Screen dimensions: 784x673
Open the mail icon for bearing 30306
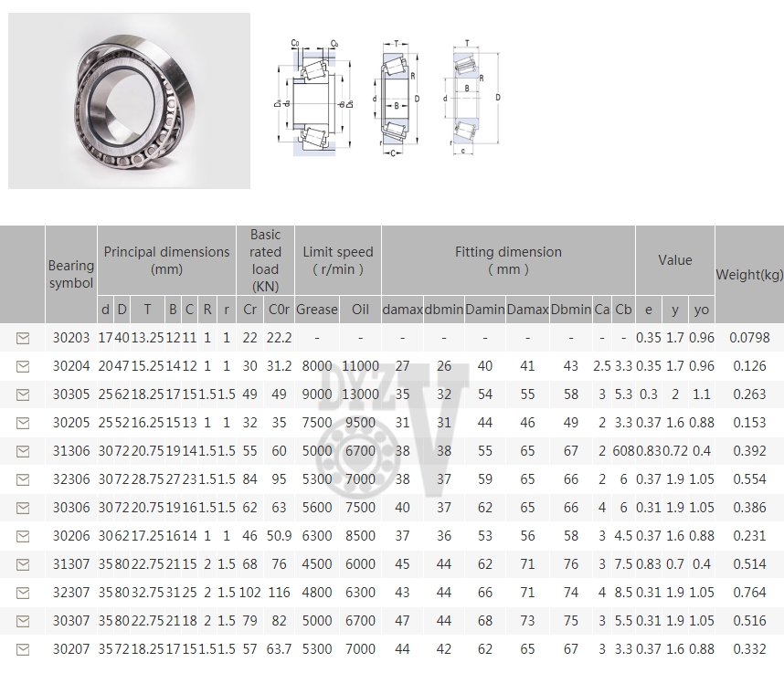(23, 508)
